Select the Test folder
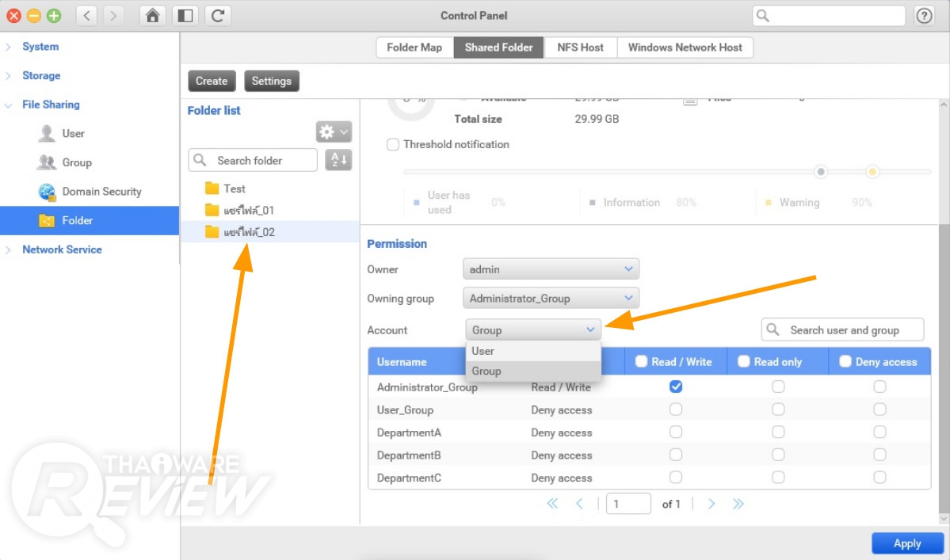The image size is (950, 560). [x=269, y=189]
